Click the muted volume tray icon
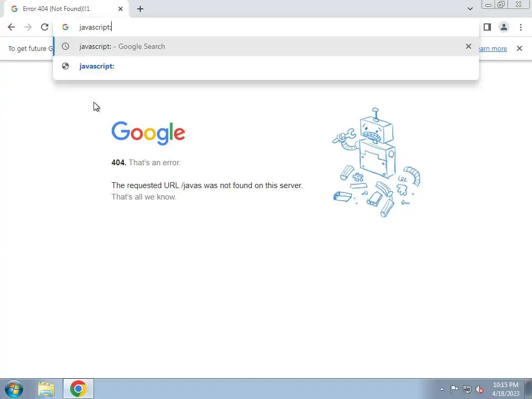The width and height of the screenshot is (532, 399). click(480, 390)
